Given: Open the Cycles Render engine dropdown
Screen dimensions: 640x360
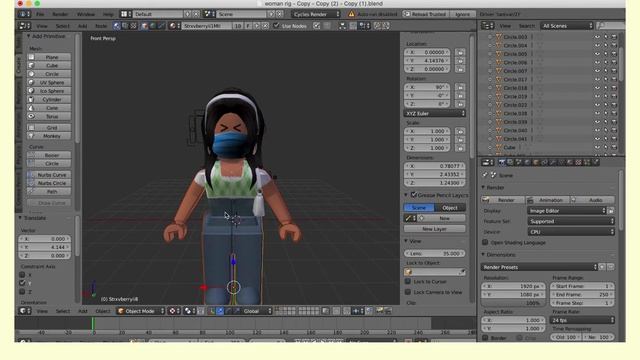Looking at the screenshot, I should pyautogui.click(x=316, y=14).
